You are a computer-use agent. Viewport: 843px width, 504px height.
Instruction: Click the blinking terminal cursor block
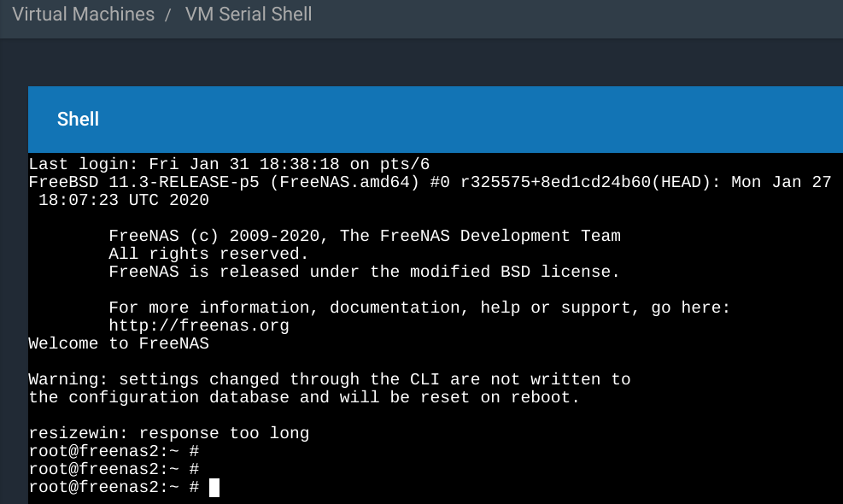[x=214, y=487]
